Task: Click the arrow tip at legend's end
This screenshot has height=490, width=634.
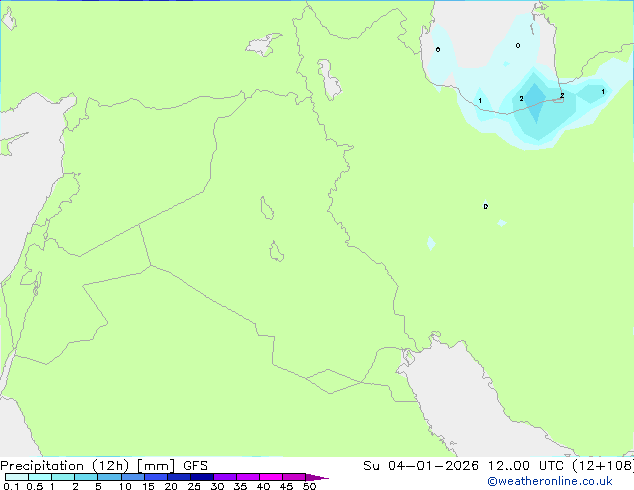Action: pos(317,477)
